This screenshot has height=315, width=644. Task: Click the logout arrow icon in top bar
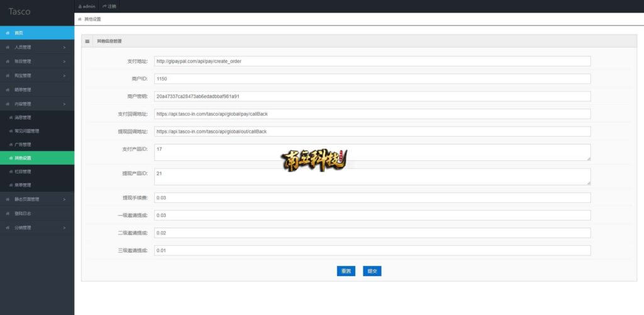104,6
